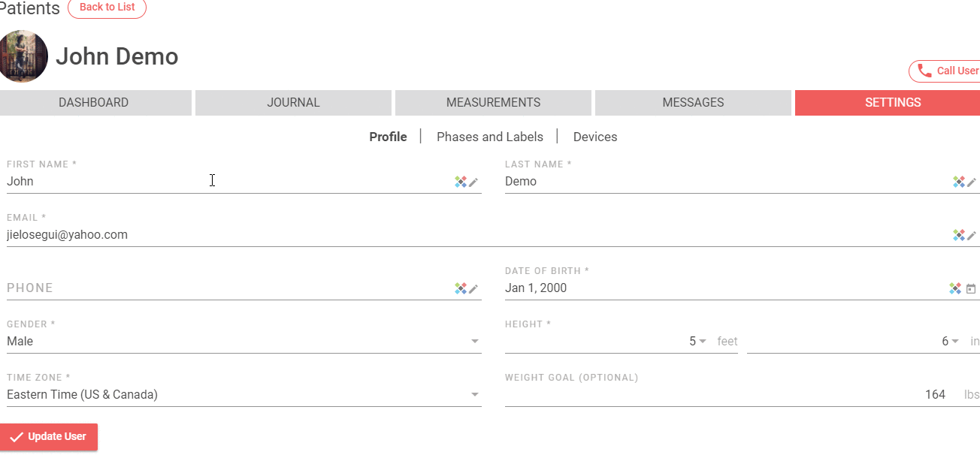Go to the Messages tab
Image resolution: width=980 pixels, height=458 pixels.
(x=693, y=103)
